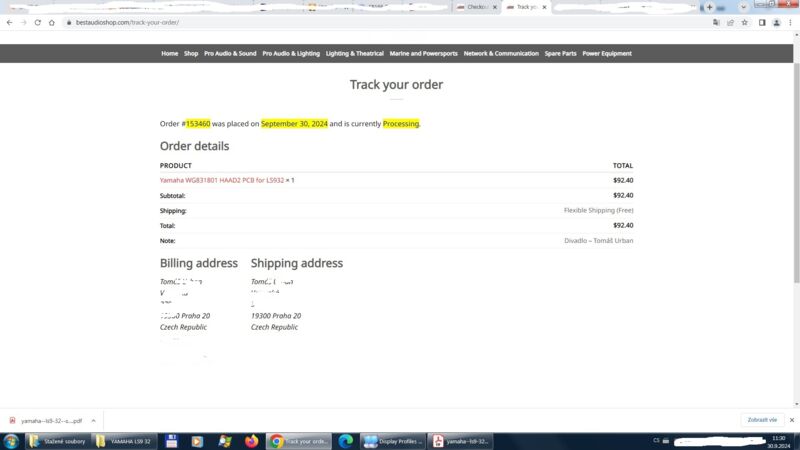Screen dimensions: 800x450
Task: Open the Microsoft Edge taskbar icon
Action: click(346, 441)
